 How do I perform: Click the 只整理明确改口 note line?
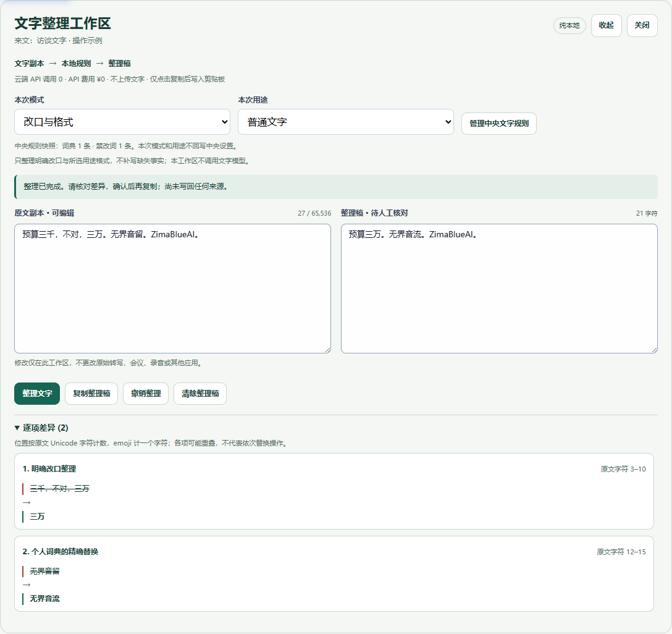click(x=132, y=161)
